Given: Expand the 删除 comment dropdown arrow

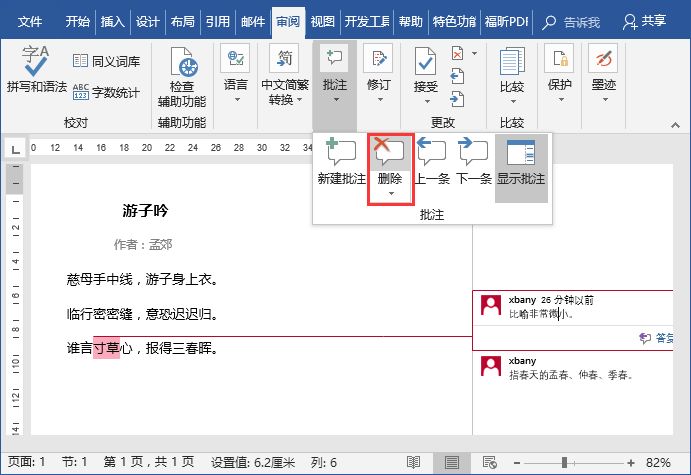Looking at the screenshot, I should 391,193.
